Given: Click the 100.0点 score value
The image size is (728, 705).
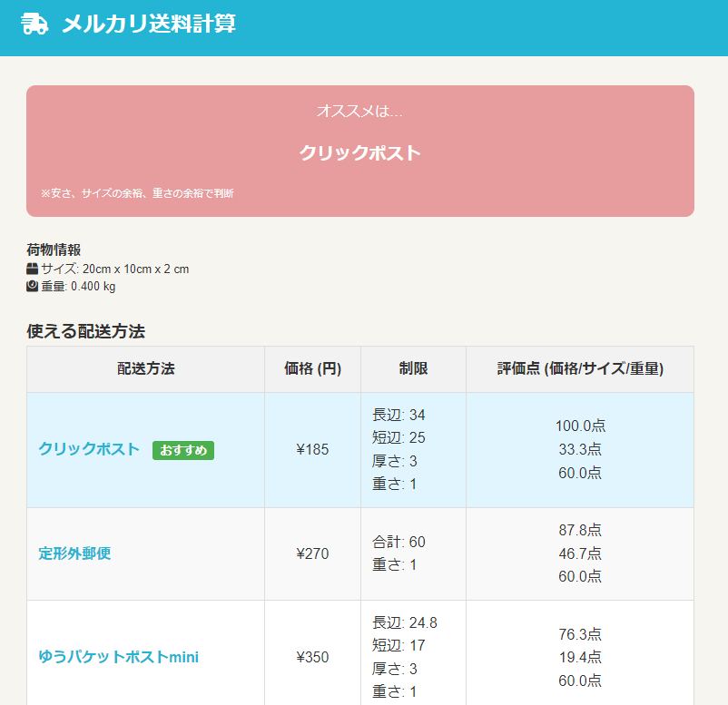Looking at the screenshot, I should click(x=580, y=426).
